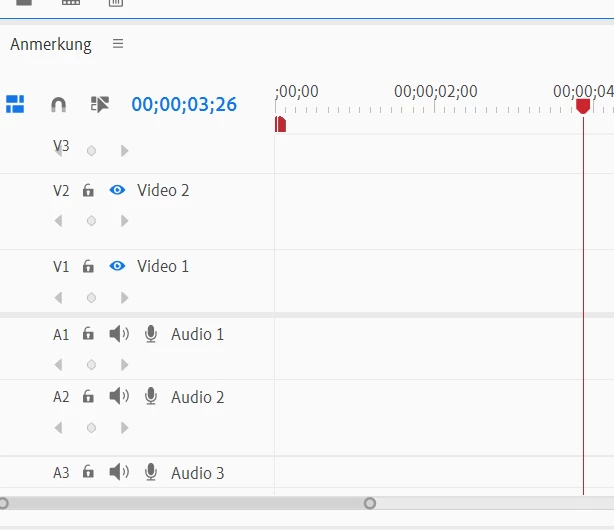
Task: Add keyframe on Audio 2 track
Action: point(91,428)
